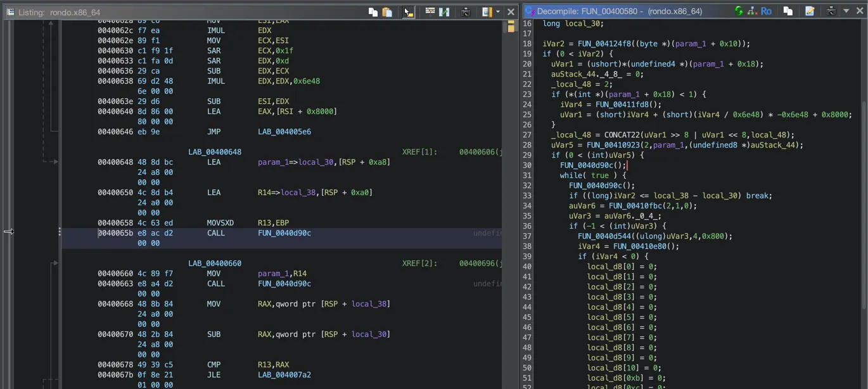Re-decompile with the green refresh icon
Viewport: 868px width, 389px height.
[x=738, y=11]
